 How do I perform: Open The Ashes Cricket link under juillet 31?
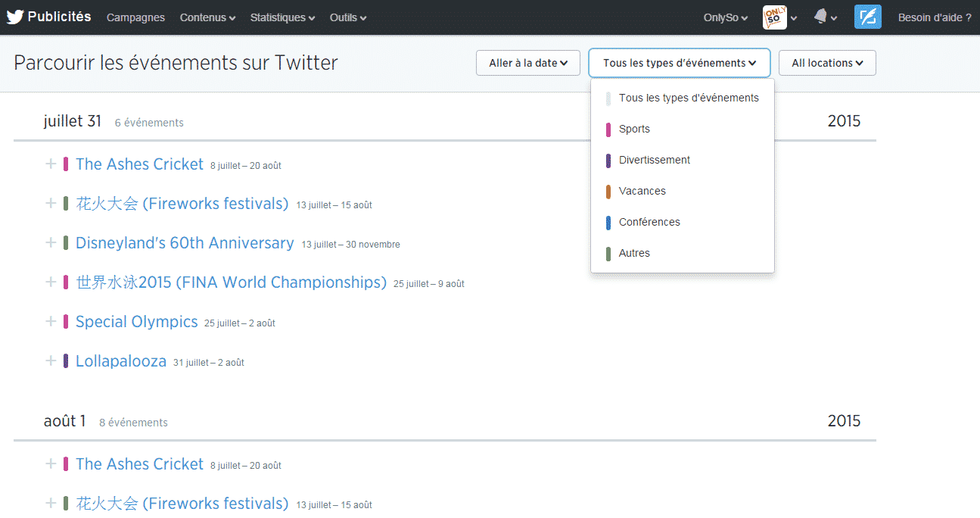[139, 164]
